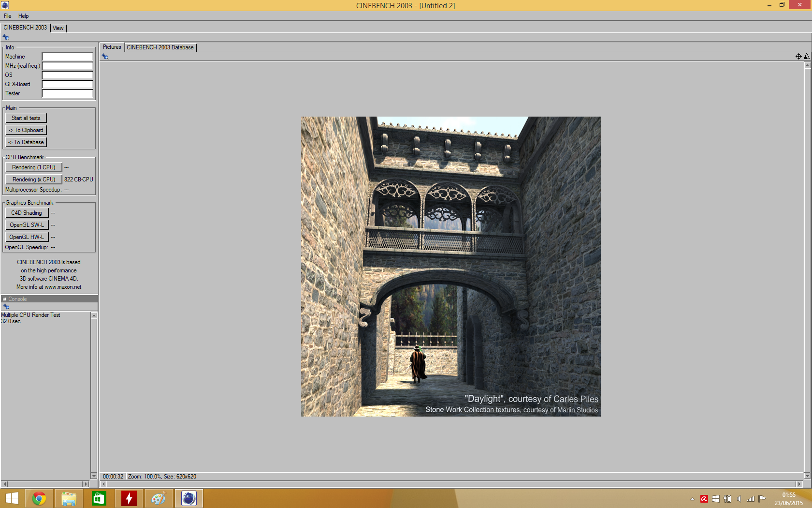Click the network signal tray icon
This screenshot has width=812, height=508.
(x=751, y=499)
